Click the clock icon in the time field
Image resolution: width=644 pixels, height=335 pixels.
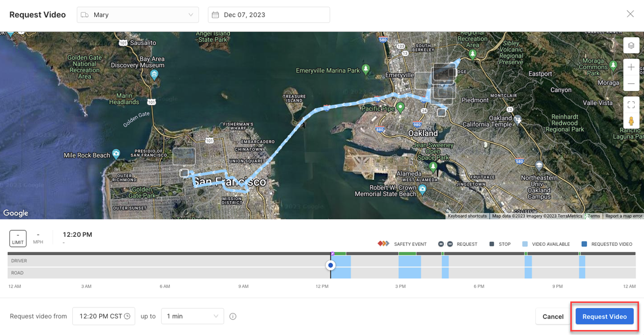pos(128,316)
